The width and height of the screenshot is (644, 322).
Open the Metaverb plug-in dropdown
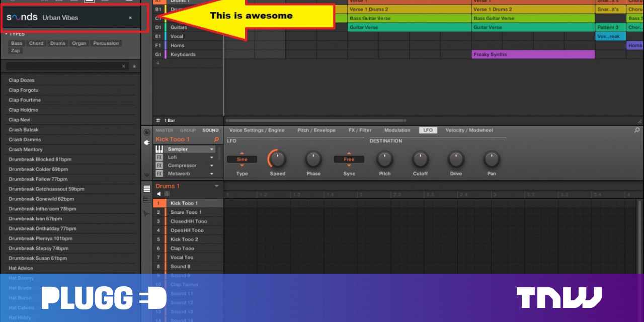[212, 174]
